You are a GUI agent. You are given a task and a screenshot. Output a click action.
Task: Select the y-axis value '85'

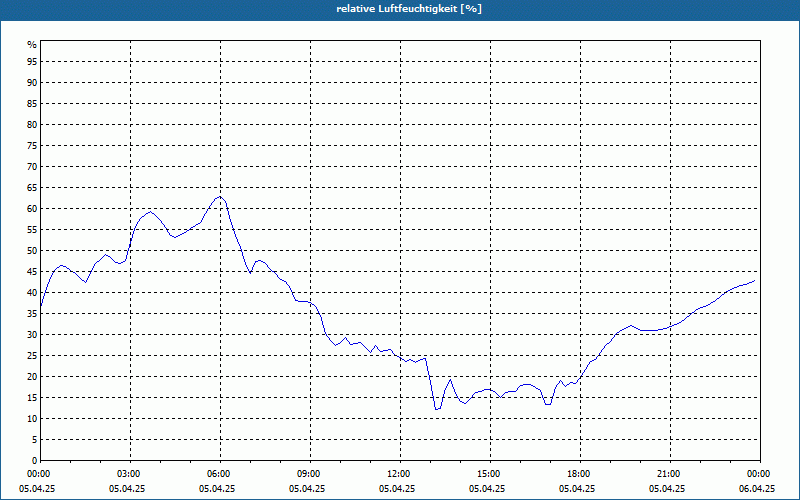pyautogui.click(x=32, y=104)
